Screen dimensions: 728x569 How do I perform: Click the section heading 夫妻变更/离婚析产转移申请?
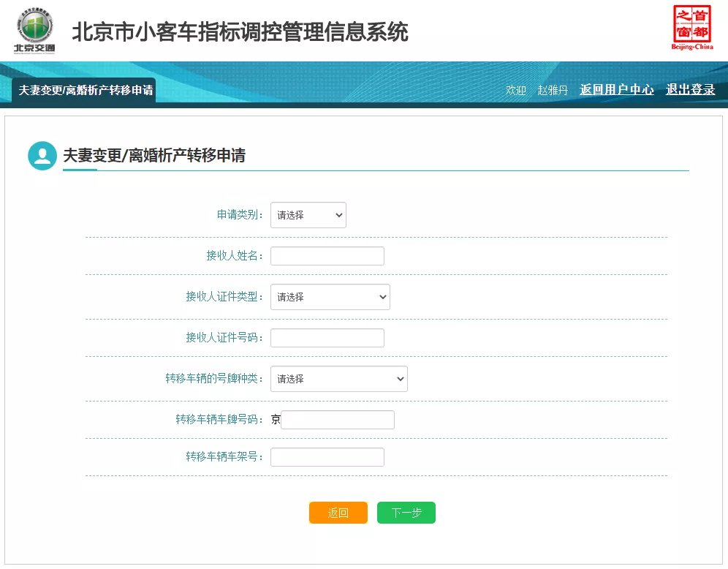point(154,155)
